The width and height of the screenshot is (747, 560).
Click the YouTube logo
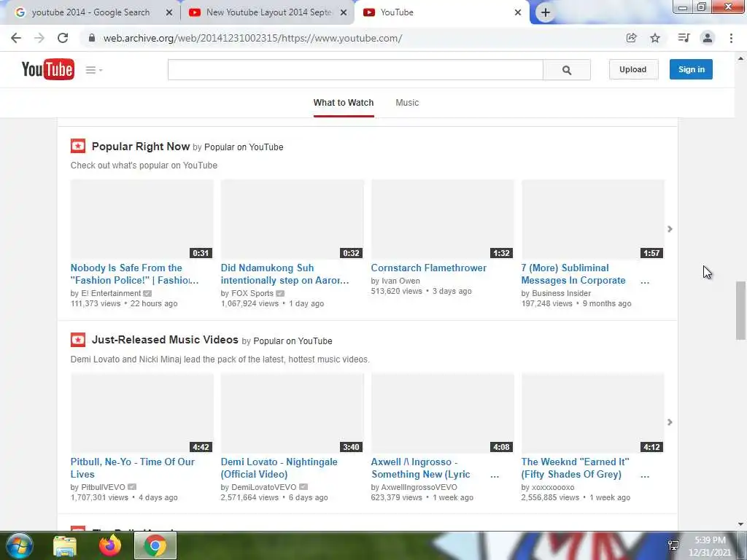[47, 69]
